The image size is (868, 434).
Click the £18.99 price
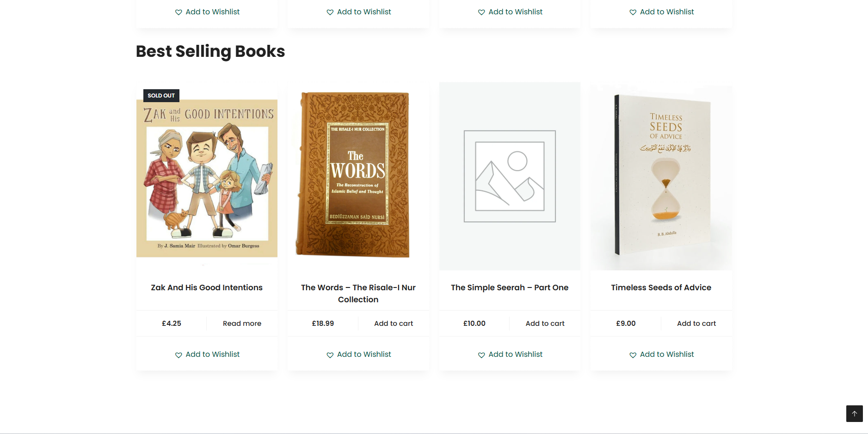[x=323, y=324]
